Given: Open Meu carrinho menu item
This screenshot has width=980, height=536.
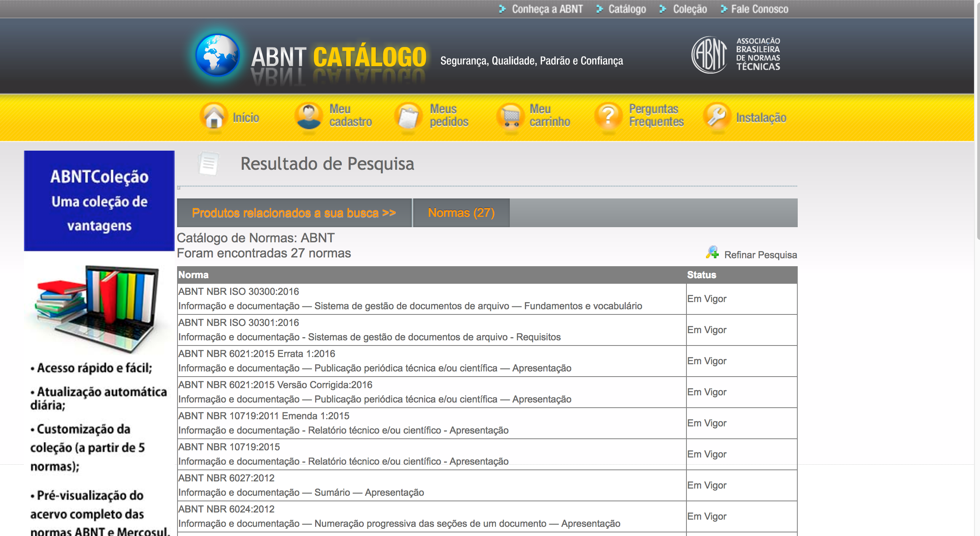Looking at the screenshot, I should click(x=550, y=115).
